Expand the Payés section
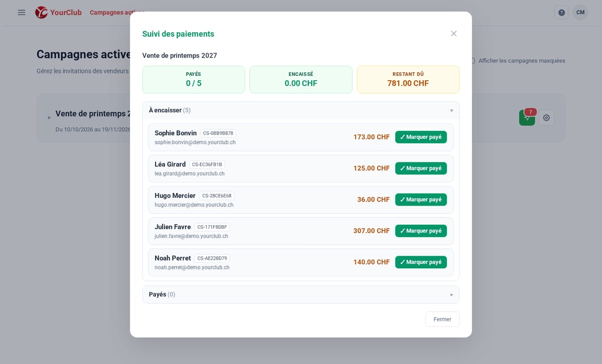Screen dimensions: 602x364 click(x=301, y=294)
